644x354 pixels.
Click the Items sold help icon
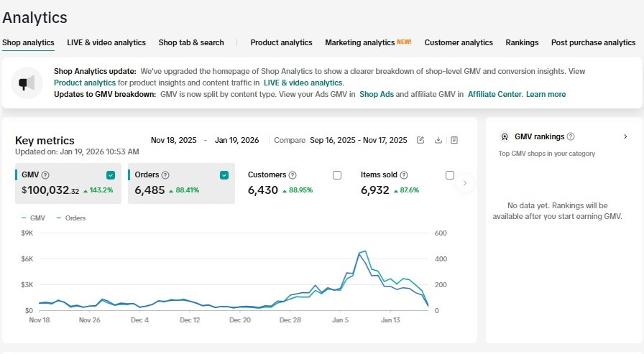pos(404,175)
